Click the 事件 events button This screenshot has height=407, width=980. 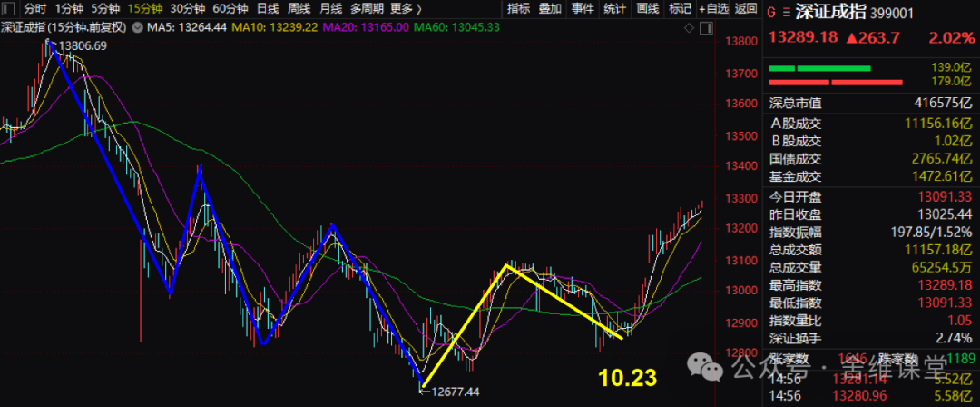click(583, 9)
